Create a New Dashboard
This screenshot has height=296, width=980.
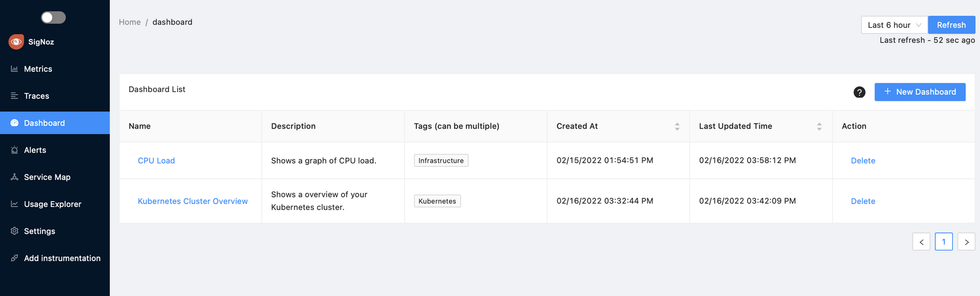tap(920, 92)
